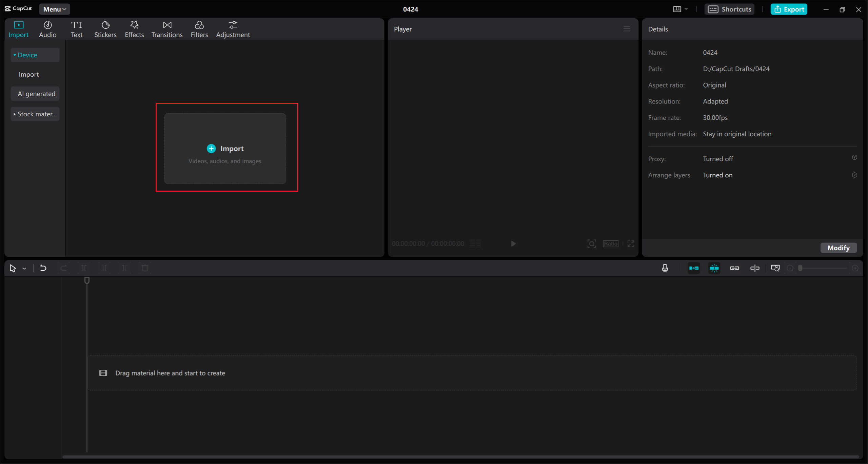Image resolution: width=868 pixels, height=464 pixels.
Task: Open the Filters tab
Action: 199,29
